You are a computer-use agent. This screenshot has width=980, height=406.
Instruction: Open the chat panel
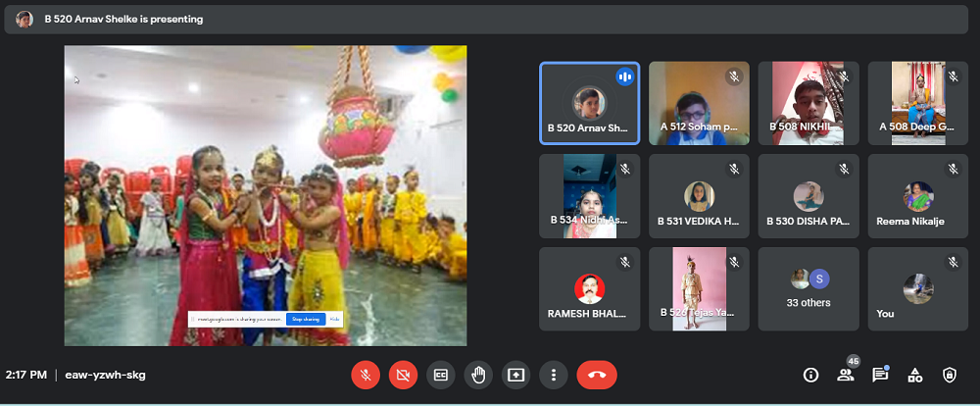[880, 375]
